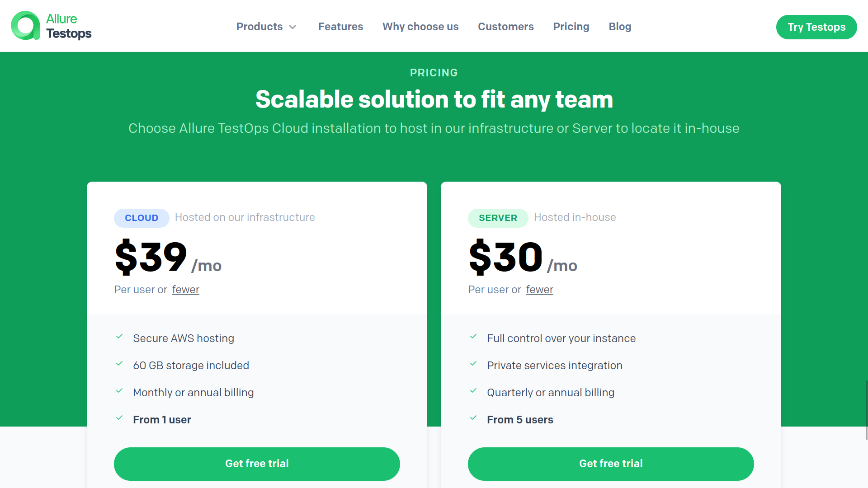
Task: Click the checkmark beside 60 GB storage included
Action: coord(120,364)
